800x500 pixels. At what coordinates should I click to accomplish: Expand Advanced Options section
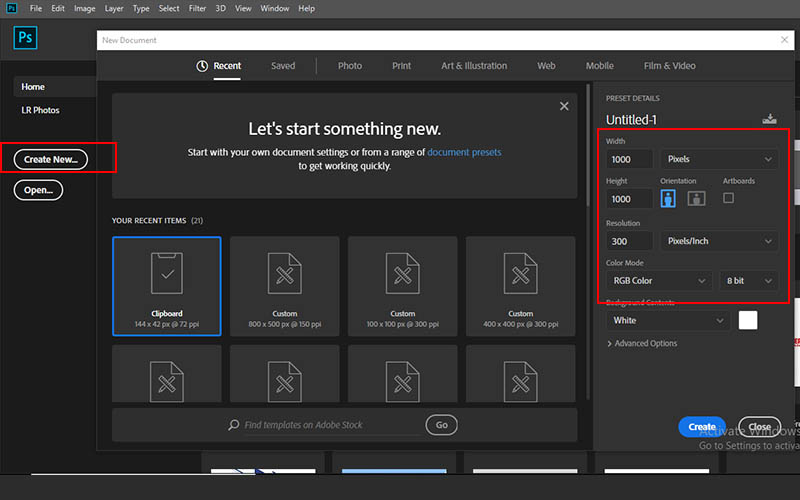pos(642,343)
